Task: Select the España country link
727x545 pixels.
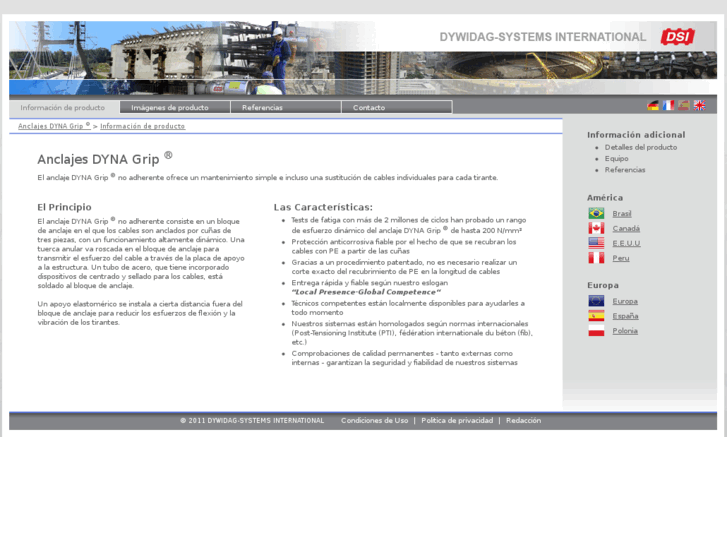Action: click(625, 316)
